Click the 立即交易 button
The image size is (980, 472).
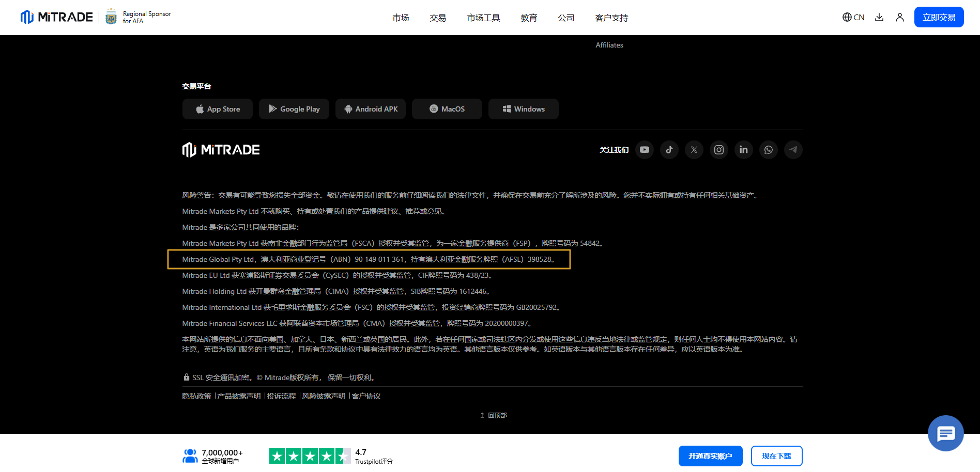tap(939, 17)
